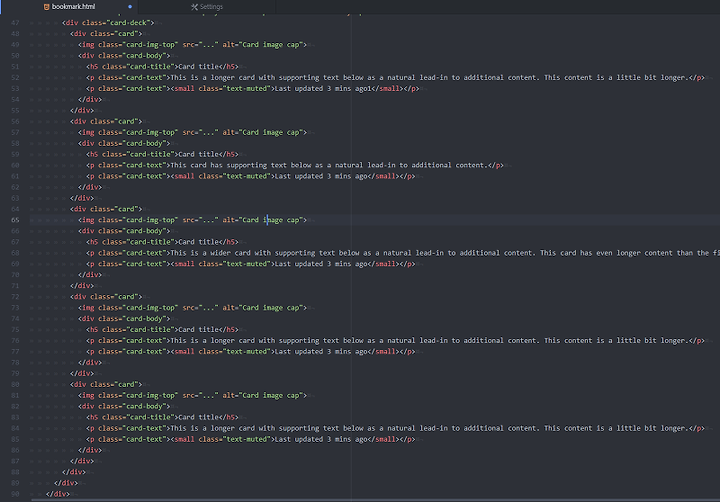Click the HTML file icon on bookmark.html tab
This screenshot has height=502, width=720.
coord(46,7)
